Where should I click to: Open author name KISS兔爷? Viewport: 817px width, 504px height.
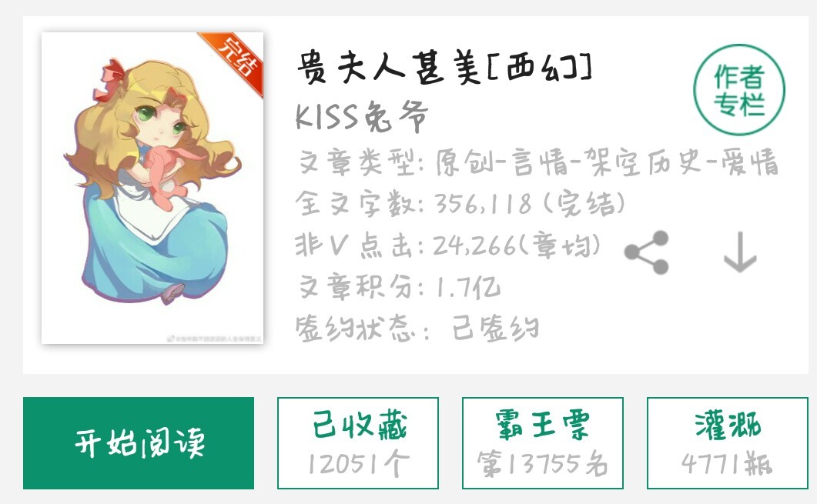(362, 115)
